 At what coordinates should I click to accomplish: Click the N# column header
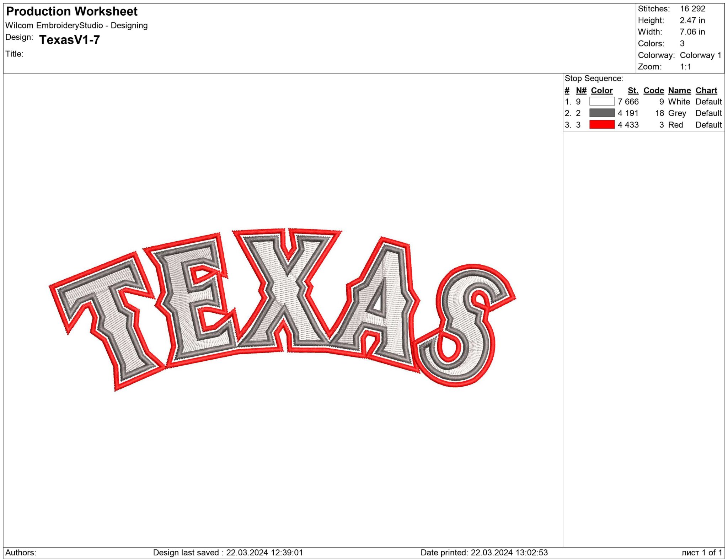(581, 91)
